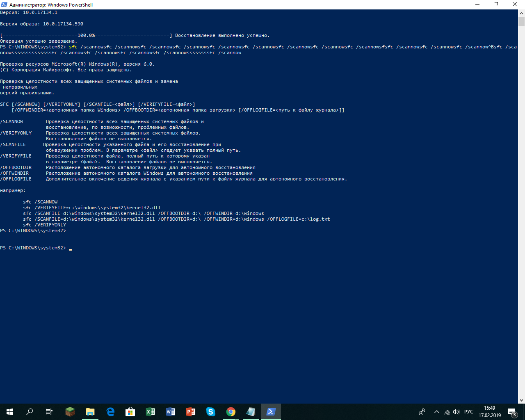Image resolution: width=525 pixels, height=420 pixels.
Task: Switch input language РУС indicator
Action: point(469,412)
